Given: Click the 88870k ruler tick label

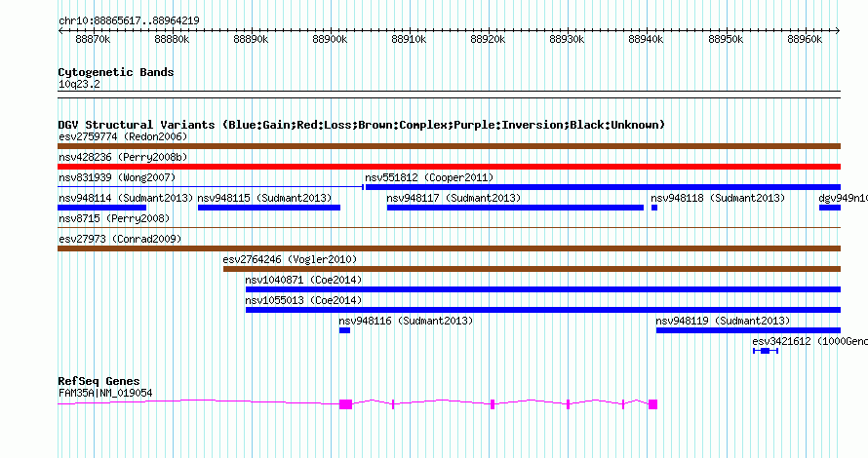Looking at the screenshot, I should click(93, 40).
